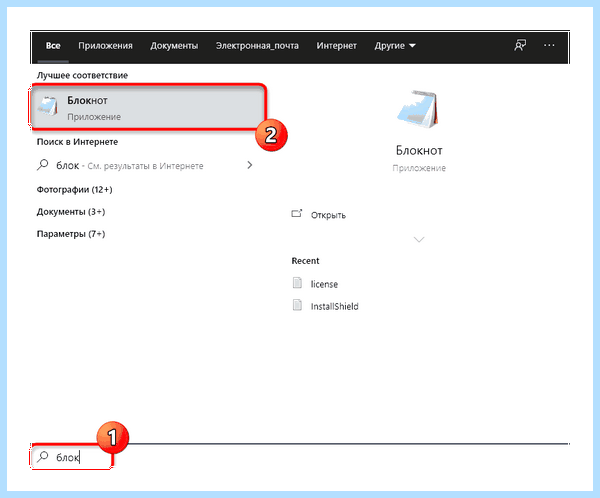The image size is (600, 498).
Task: Click the Блокнот notepad icon in best match
Action: [x=48, y=106]
